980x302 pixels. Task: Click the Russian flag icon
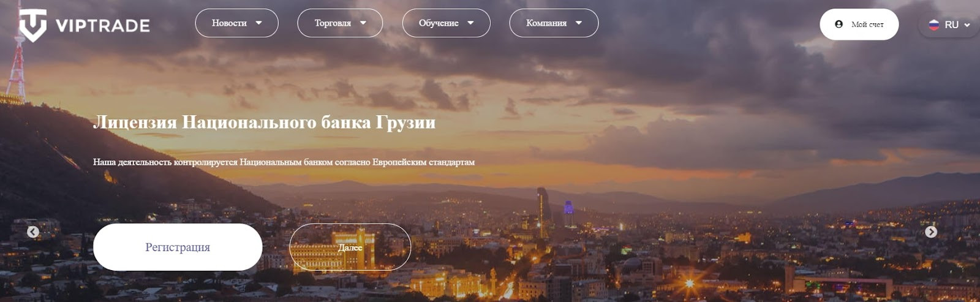[933, 25]
